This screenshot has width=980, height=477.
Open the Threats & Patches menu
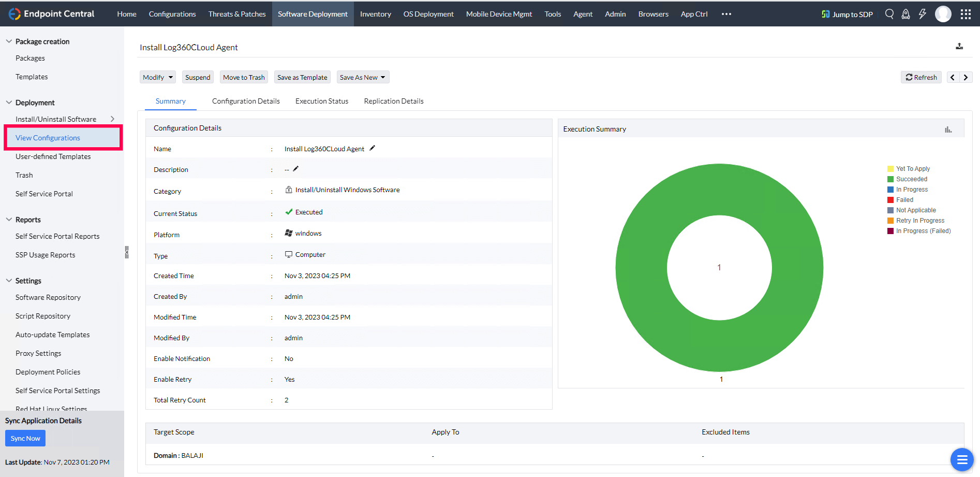237,14
